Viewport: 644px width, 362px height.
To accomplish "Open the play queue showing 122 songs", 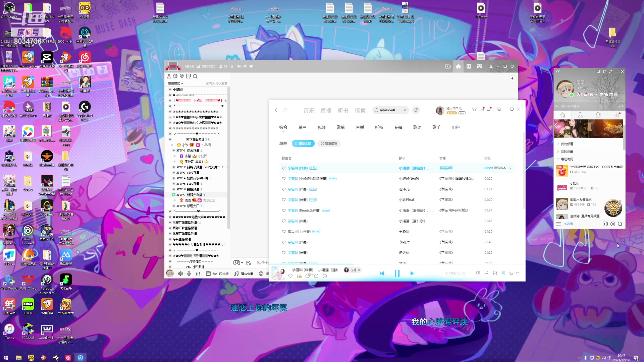I will coord(514,273).
